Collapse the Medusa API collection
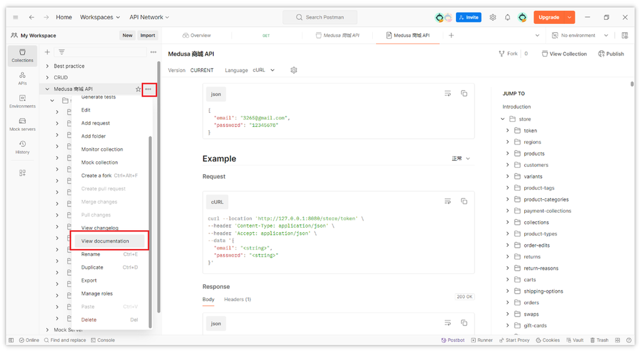Image resolution: width=644 pixels, height=352 pixels. (47, 89)
